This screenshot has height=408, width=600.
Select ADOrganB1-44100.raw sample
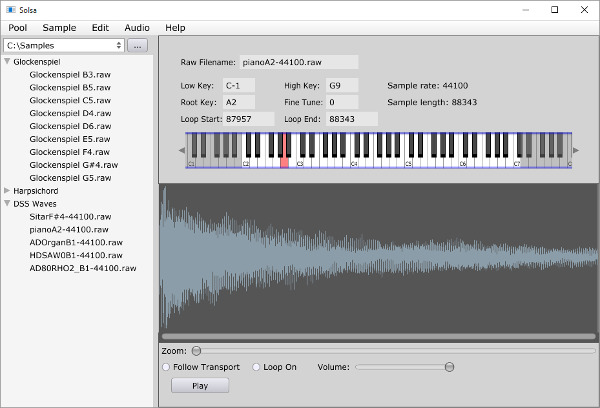[x=76, y=243]
